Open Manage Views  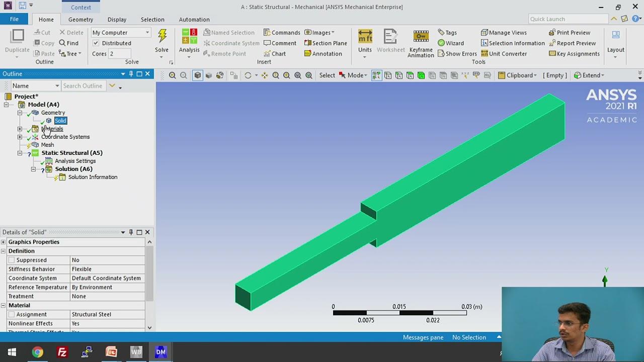[504, 33]
